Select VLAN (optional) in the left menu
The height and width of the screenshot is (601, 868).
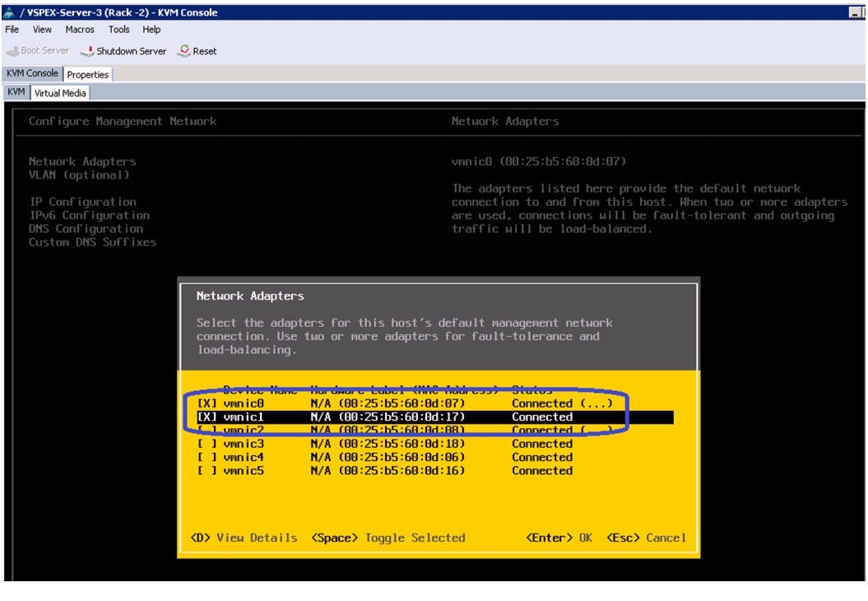(x=79, y=175)
